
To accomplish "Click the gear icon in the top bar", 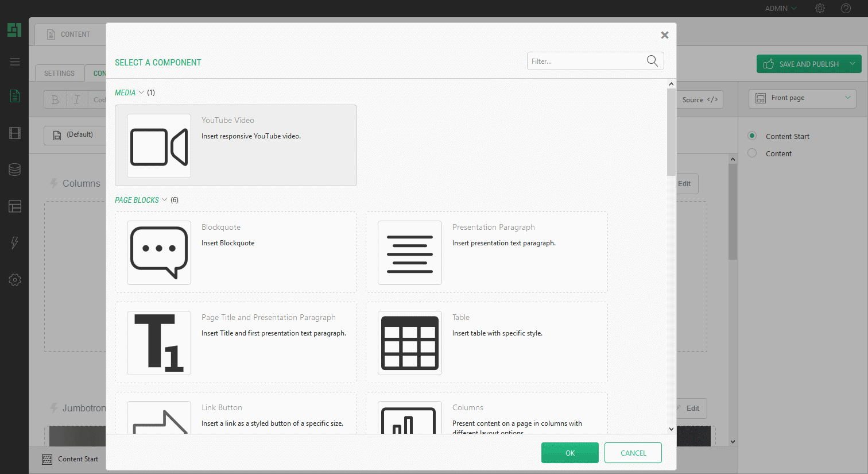I will 820,8.
